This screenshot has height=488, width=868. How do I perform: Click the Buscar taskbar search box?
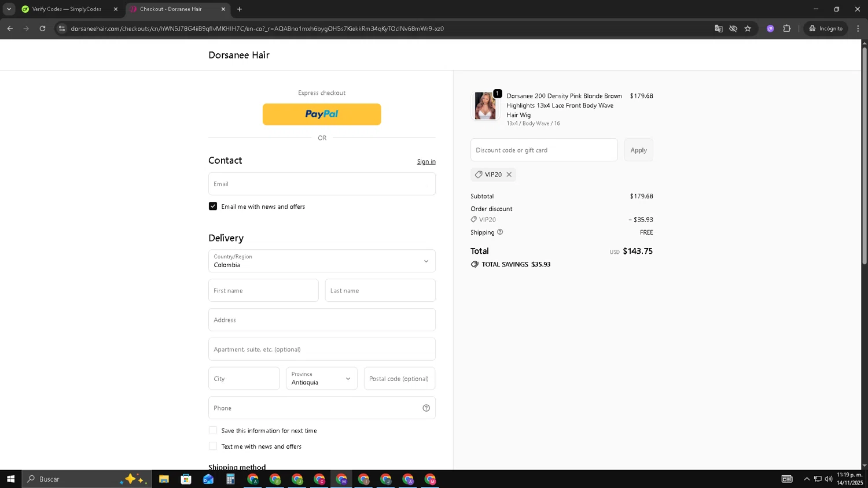pos(87,479)
